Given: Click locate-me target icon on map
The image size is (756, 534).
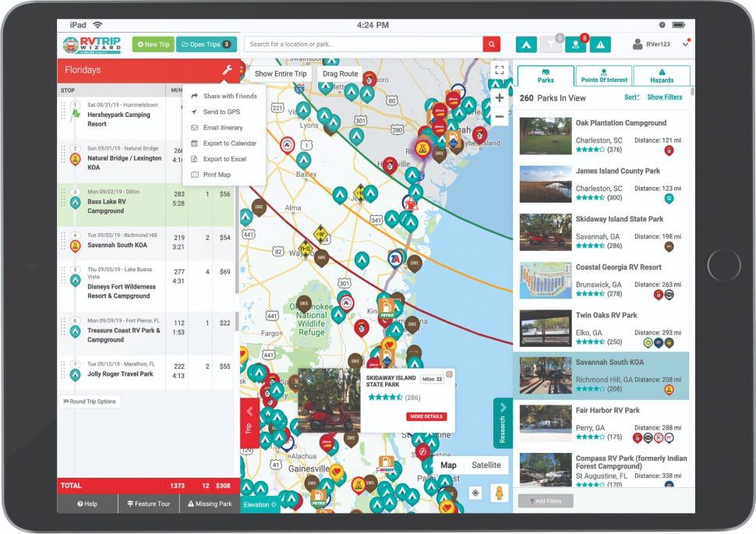Looking at the screenshot, I should [x=475, y=493].
